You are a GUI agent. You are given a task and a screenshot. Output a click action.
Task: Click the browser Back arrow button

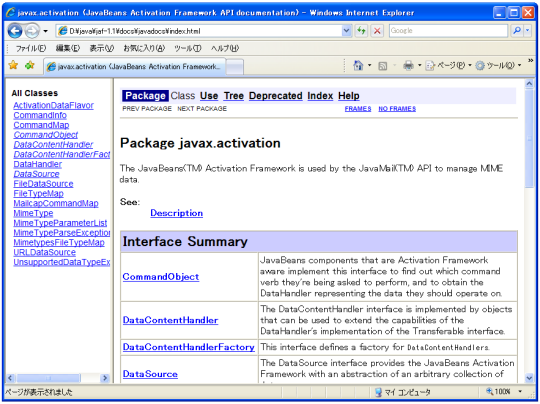15,31
